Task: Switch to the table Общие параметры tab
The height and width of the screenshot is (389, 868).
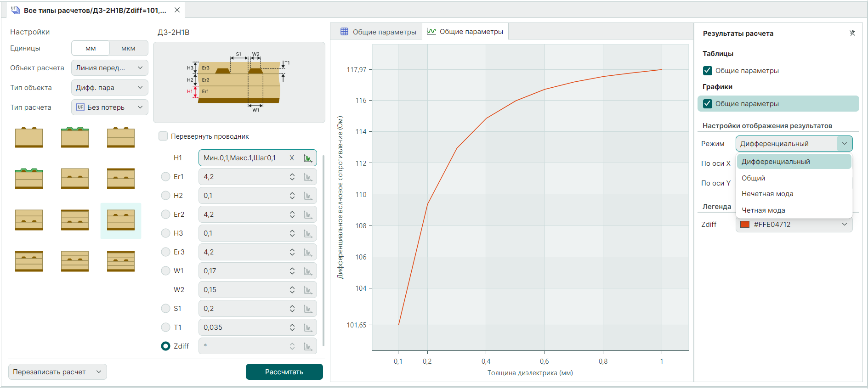Action: pyautogui.click(x=378, y=32)
